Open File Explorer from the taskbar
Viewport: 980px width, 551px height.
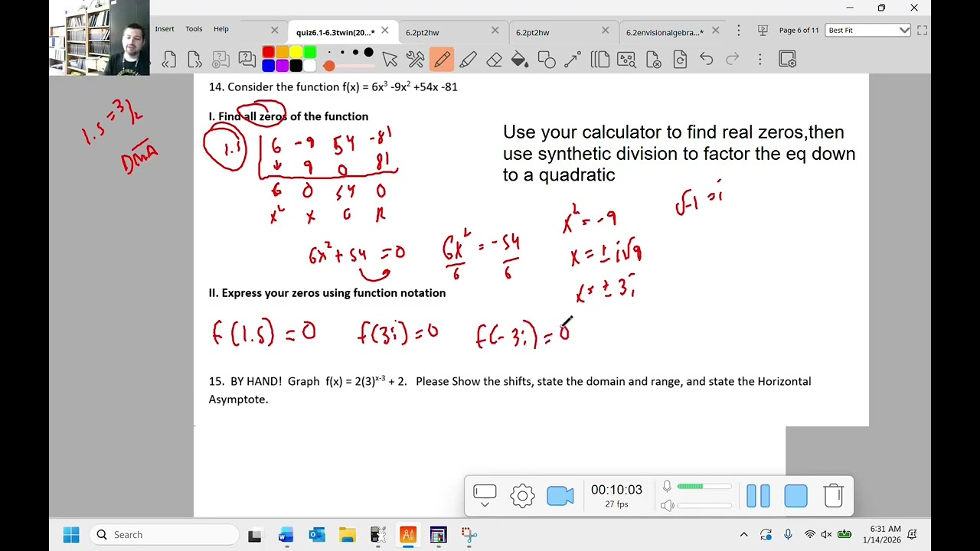point(347,535)
